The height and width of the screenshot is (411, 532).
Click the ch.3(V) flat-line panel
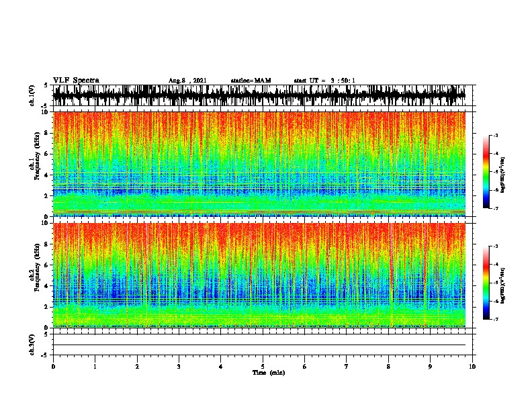coord(264,345)
